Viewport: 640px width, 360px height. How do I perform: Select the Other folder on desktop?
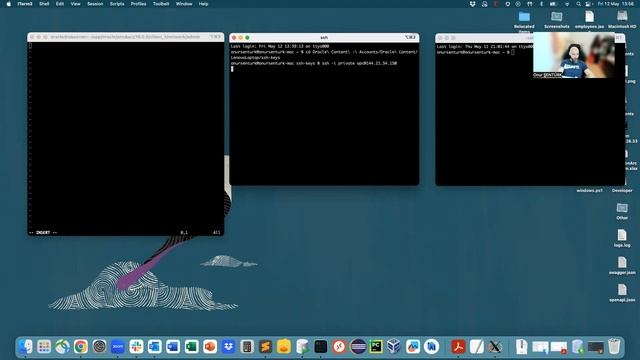[622, 208]
